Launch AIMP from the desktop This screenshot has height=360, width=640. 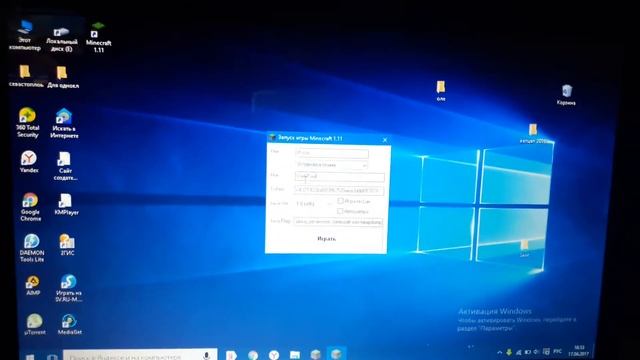(33, 285)
